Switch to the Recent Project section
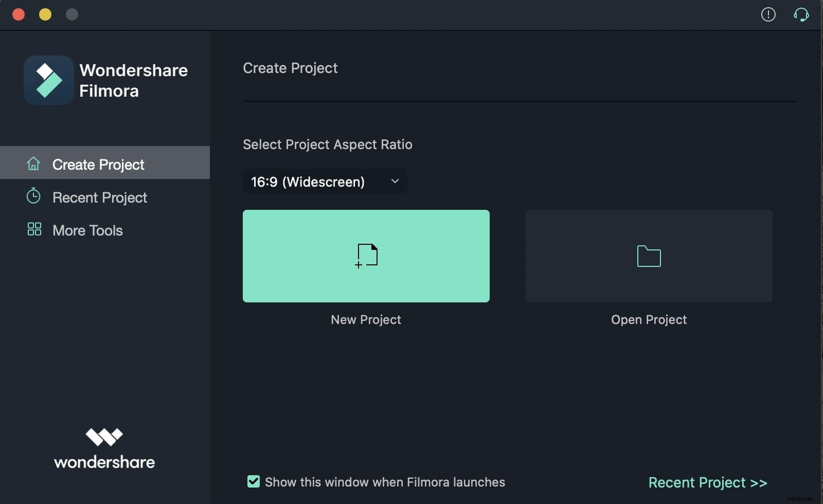The height and width of the screenshot is (504, 823). (99, 197)
